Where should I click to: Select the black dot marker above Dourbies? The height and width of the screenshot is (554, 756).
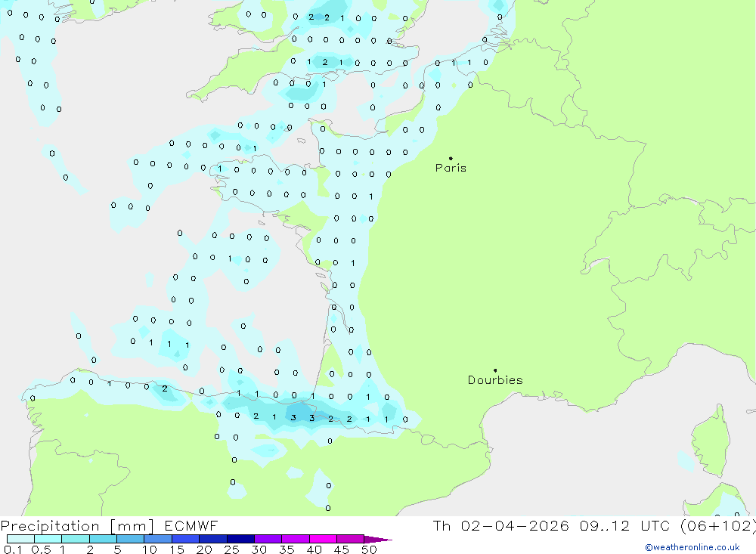495,370
